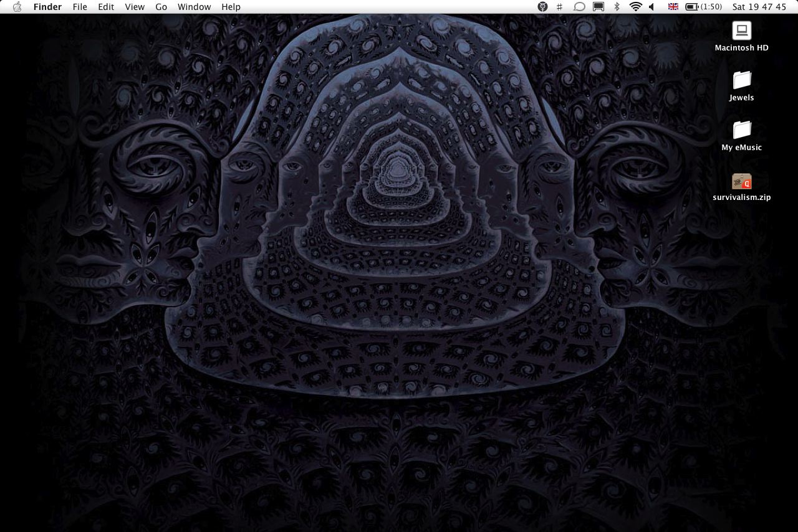Open the Go menu
The width and height of the screenshot is (798, 532).
(x=161, y=7)
